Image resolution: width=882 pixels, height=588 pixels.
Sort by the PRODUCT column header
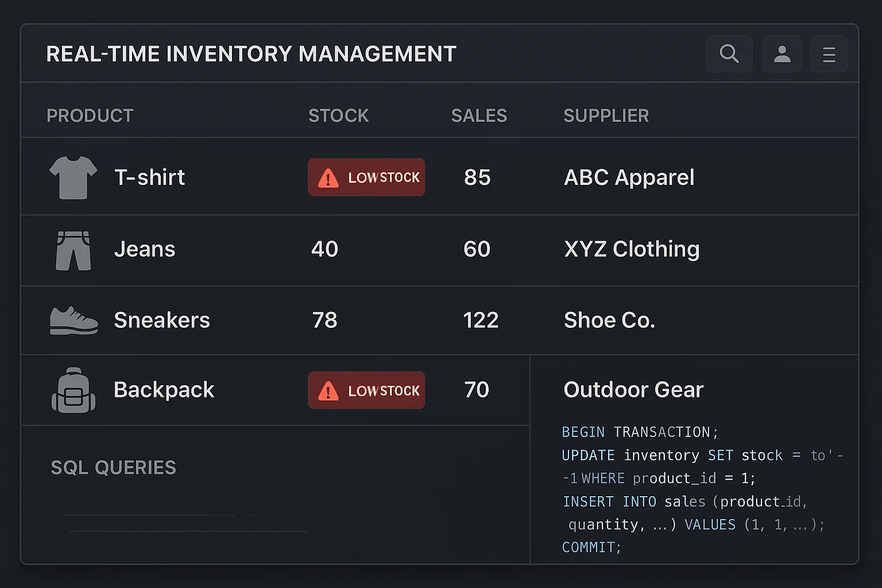click(90, 116)
